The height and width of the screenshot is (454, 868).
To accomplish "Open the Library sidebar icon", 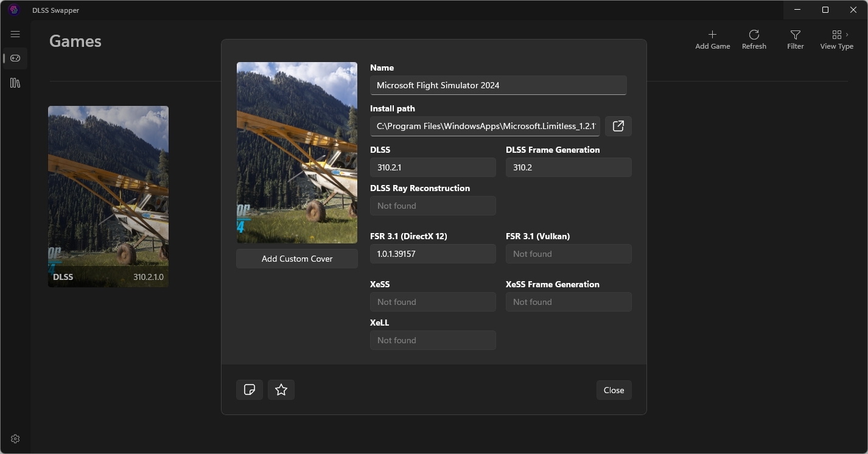I will pos(15,83).
